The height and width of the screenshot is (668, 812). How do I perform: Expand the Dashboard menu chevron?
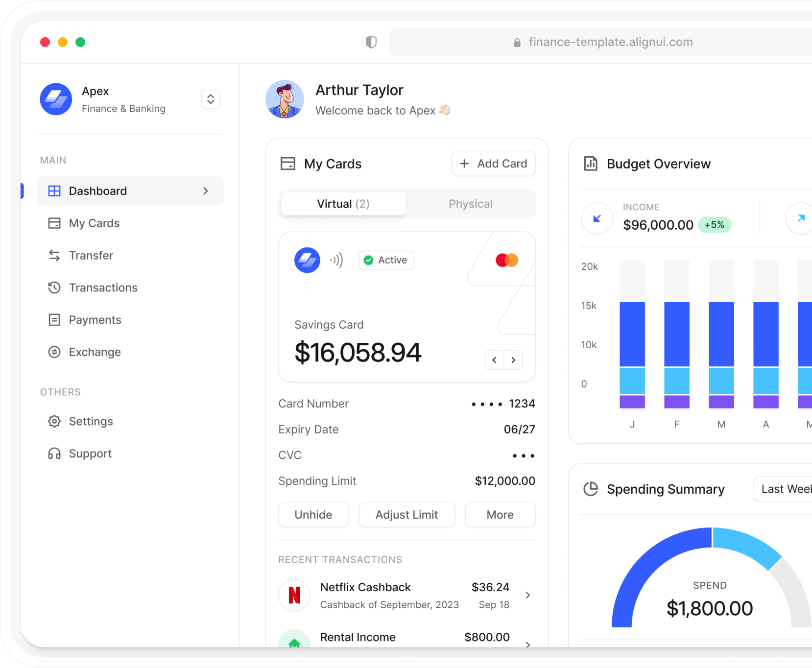click(206, 191)
